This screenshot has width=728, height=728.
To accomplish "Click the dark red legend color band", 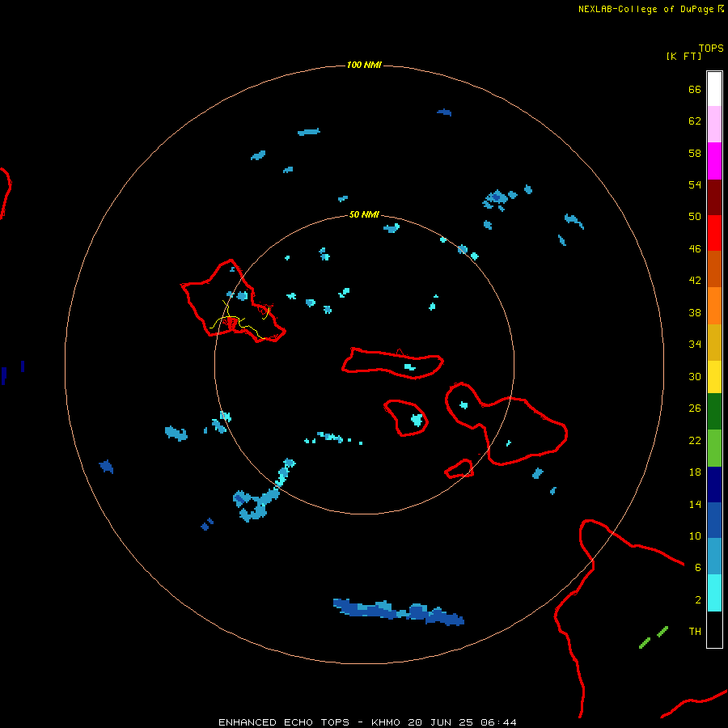I will tap(714, 197).
